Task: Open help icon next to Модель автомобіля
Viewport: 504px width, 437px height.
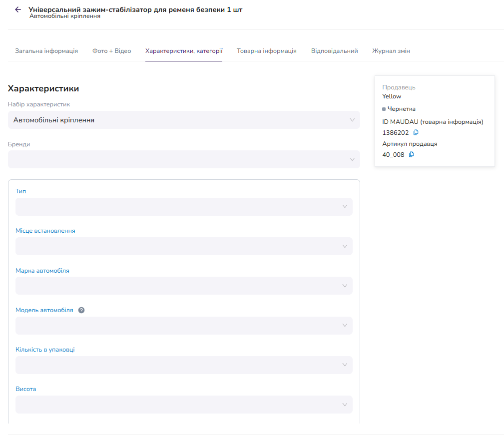Action: (81, 311)
